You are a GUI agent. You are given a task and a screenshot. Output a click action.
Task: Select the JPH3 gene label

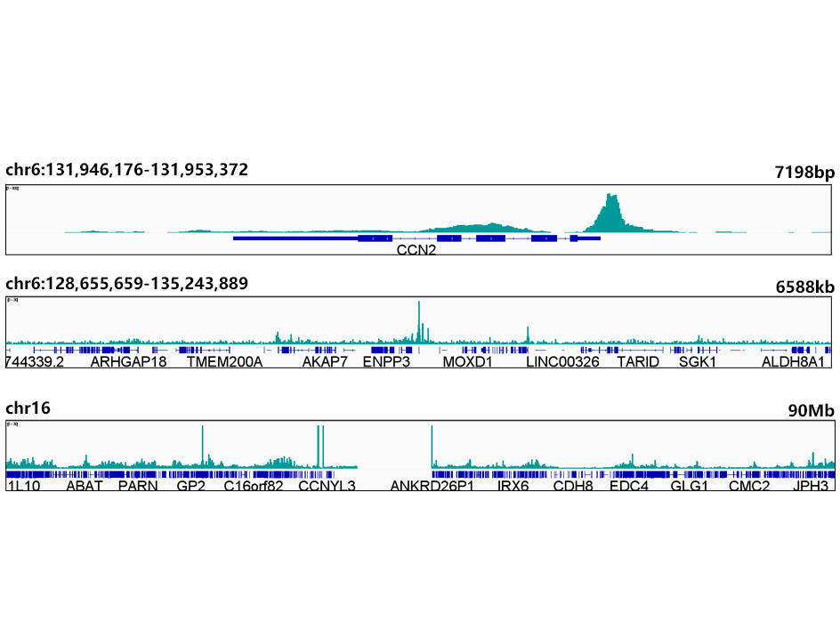click(x=811, y=486)
